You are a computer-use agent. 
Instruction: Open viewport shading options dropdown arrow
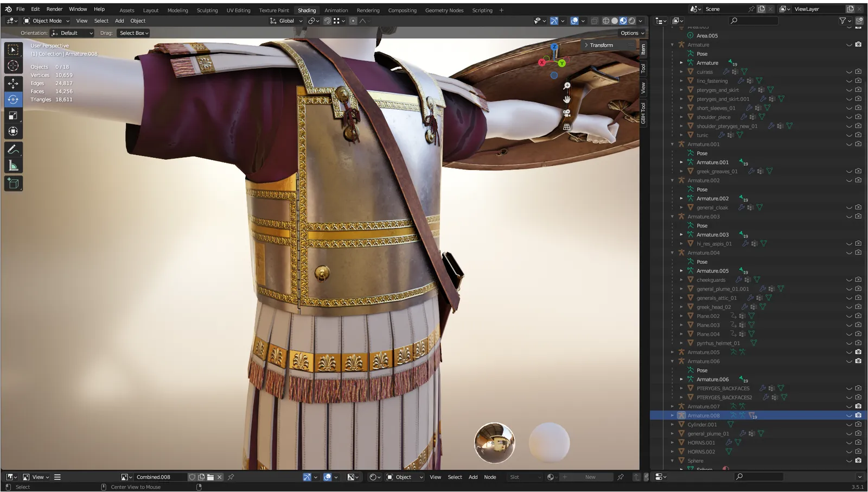pos(641,21)
